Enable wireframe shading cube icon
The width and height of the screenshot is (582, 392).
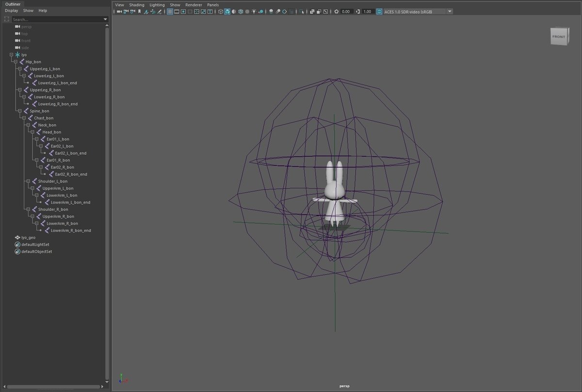(220, 12)
